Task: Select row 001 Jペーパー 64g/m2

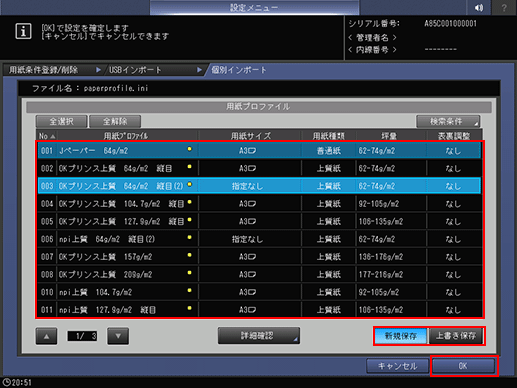Action: pos(259,151)
